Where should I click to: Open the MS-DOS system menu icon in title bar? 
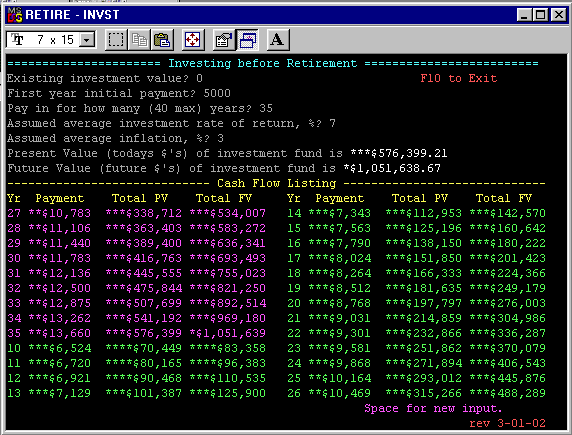(15, 15)
